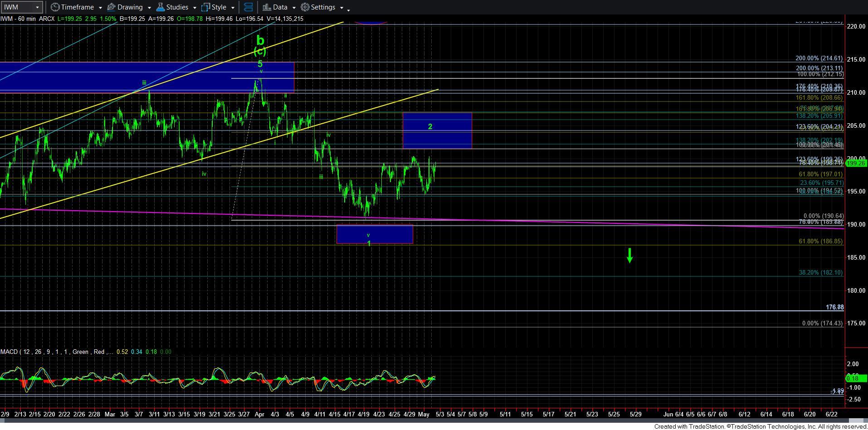The width and height of the screenshot is (868, 430).
Task: Expand the arrow next to Timeframe
Action: [x=100, y=8]
